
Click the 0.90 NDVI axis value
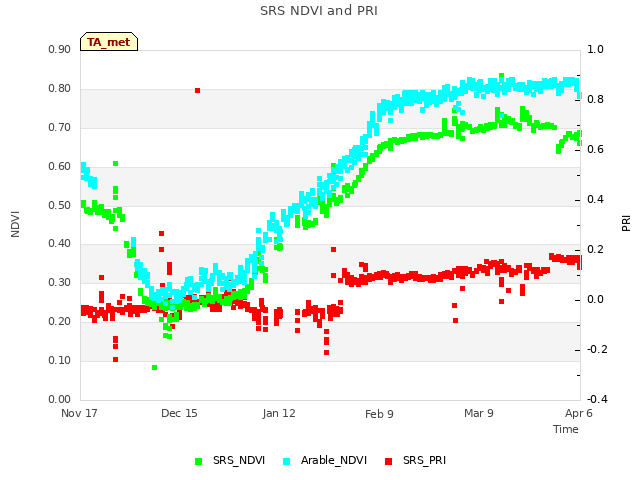point(60,49)
